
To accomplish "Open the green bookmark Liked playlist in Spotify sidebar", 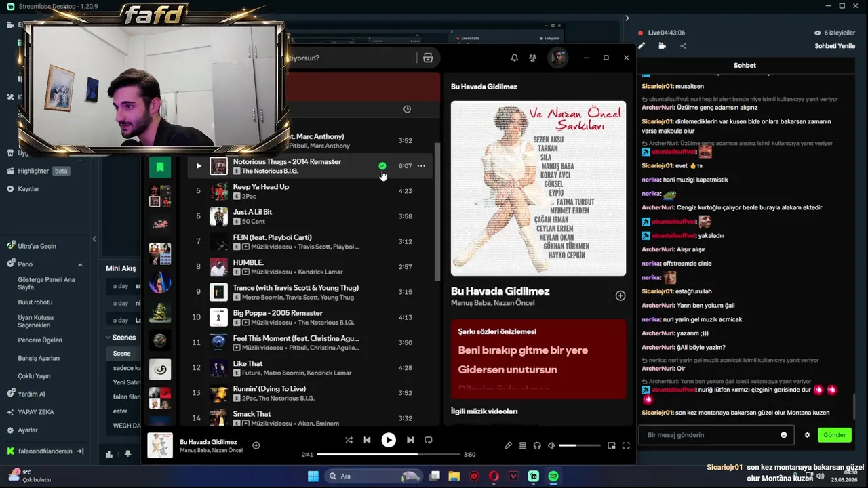I will pyautogui.click(x=160, y=166).
